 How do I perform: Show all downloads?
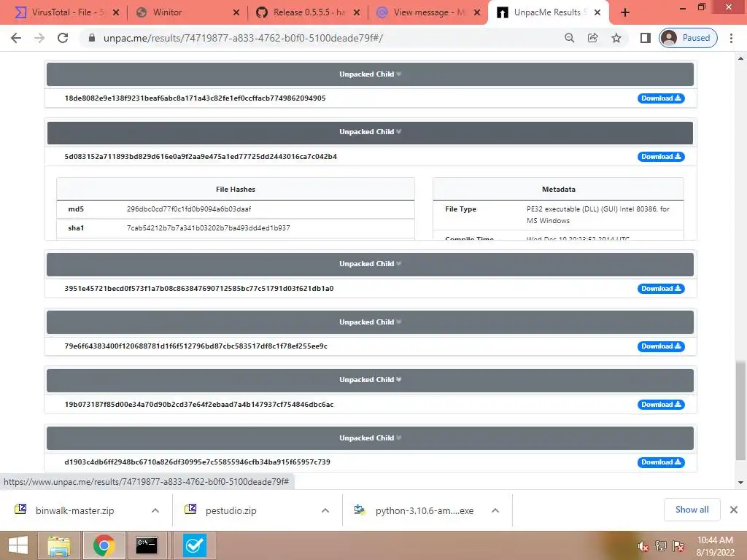coord(692,510)
